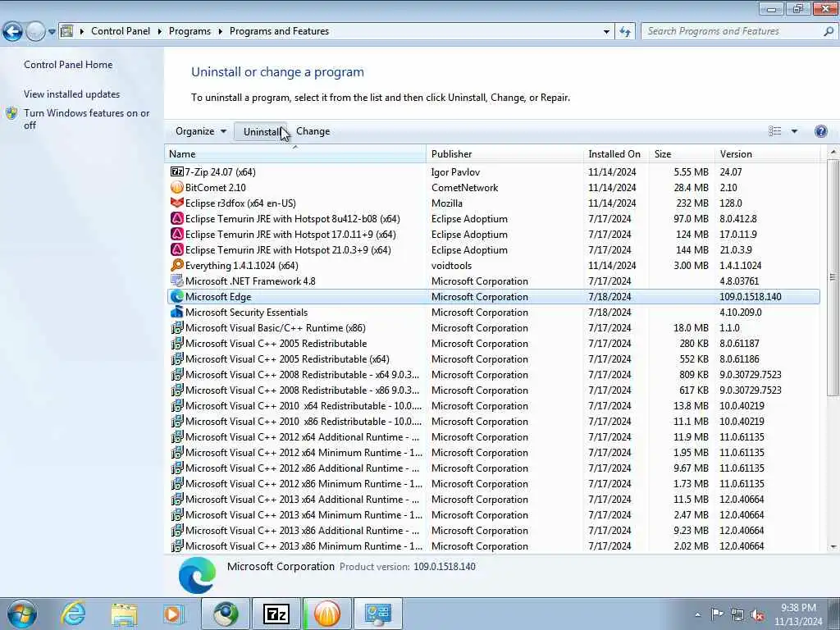
Task: Open Turn Windows features on or off
Action: coord(87,119)
